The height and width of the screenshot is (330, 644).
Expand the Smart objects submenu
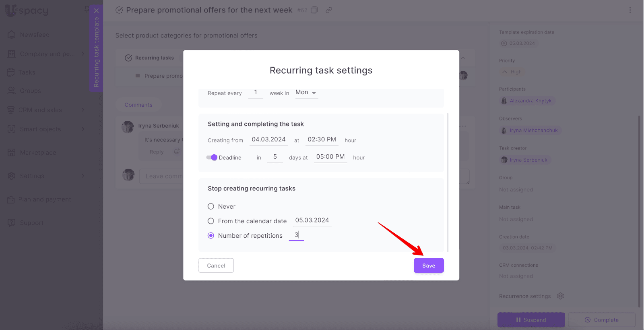point(83,129)
